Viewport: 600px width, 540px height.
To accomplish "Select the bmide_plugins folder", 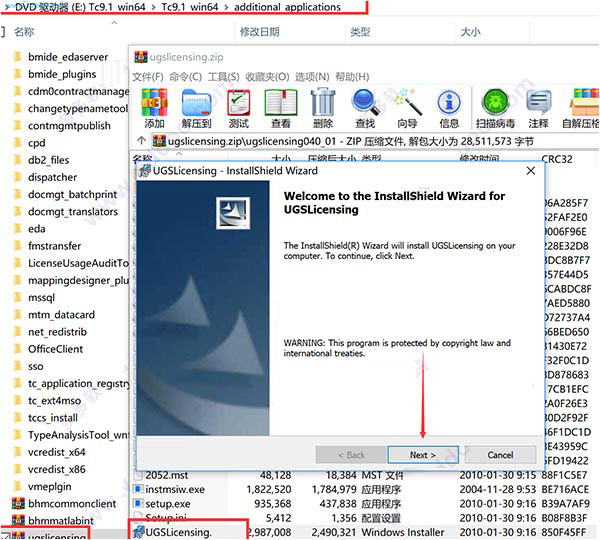I will (62, 74).
